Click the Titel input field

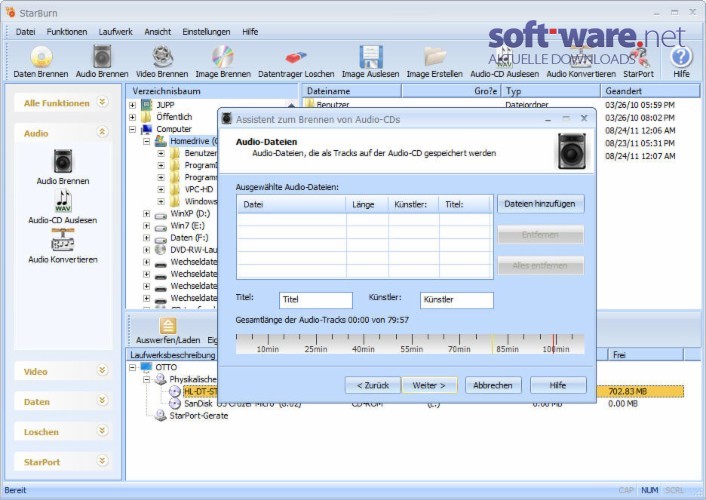[x=316, y=300]
